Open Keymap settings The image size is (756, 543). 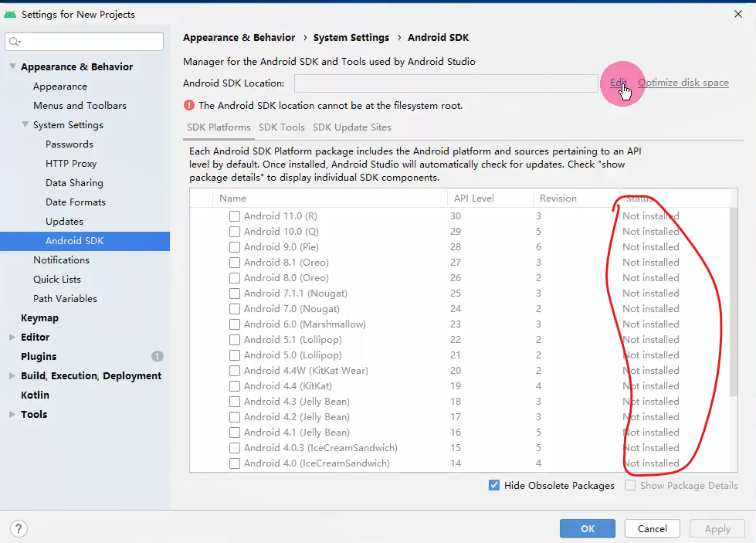39,317
